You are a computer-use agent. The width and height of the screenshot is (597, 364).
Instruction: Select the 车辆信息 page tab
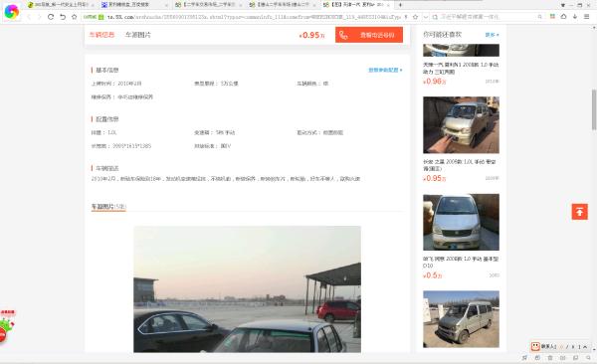[101, 35]
